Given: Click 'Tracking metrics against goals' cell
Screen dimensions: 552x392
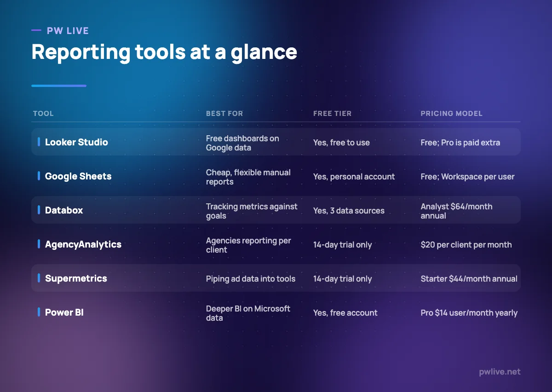Looking at the screenshot, I should tap(252, 211).
